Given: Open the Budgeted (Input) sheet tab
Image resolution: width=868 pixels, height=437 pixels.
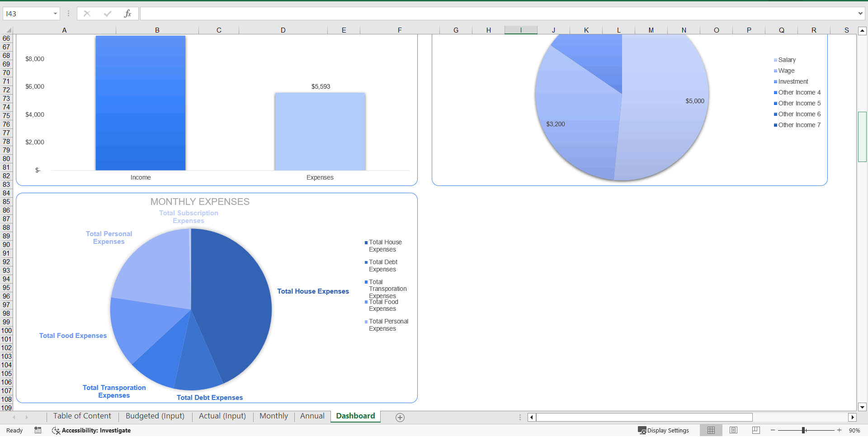Looking at the screenshot, I should pyautogui.click(x=155, y=416).
